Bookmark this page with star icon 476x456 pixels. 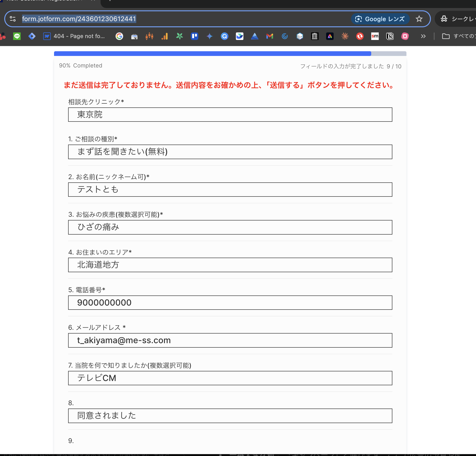pyautogui.click(x=419, y=19)
